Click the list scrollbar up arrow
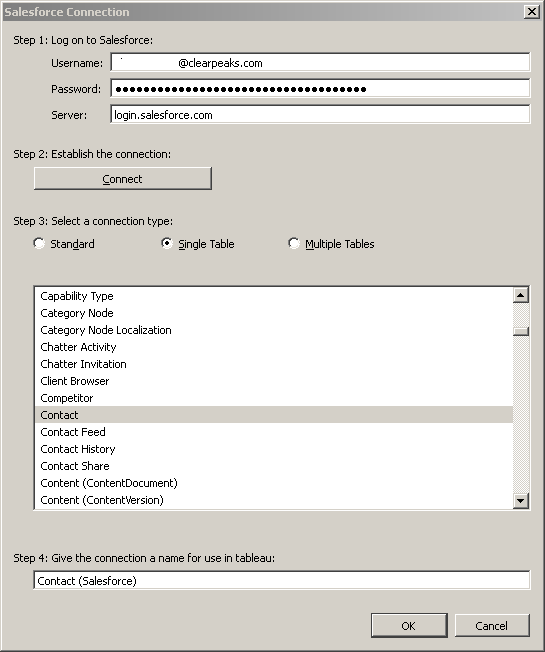Screen dimensions: 545x652 [x=521, y=295]
